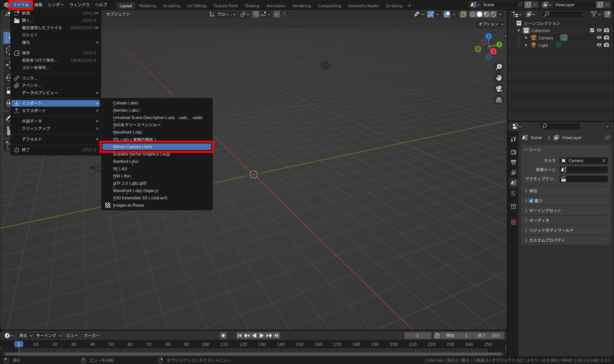Click the Light object icon in the outliner
This screenshot has height=364, width=614.
tap(533, 45)
